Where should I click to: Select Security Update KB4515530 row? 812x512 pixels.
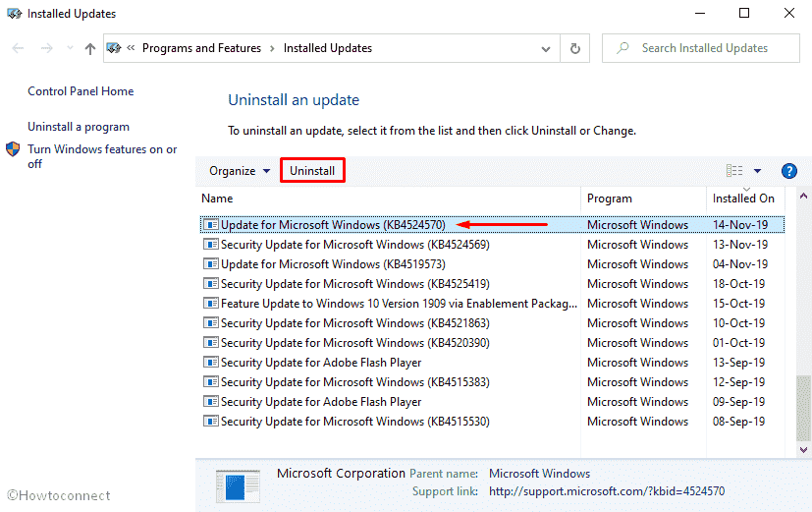tap(492, 422)
